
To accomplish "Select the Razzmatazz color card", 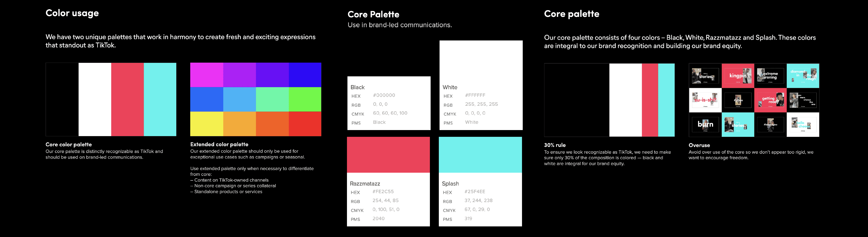I will (x=388, y=181).
